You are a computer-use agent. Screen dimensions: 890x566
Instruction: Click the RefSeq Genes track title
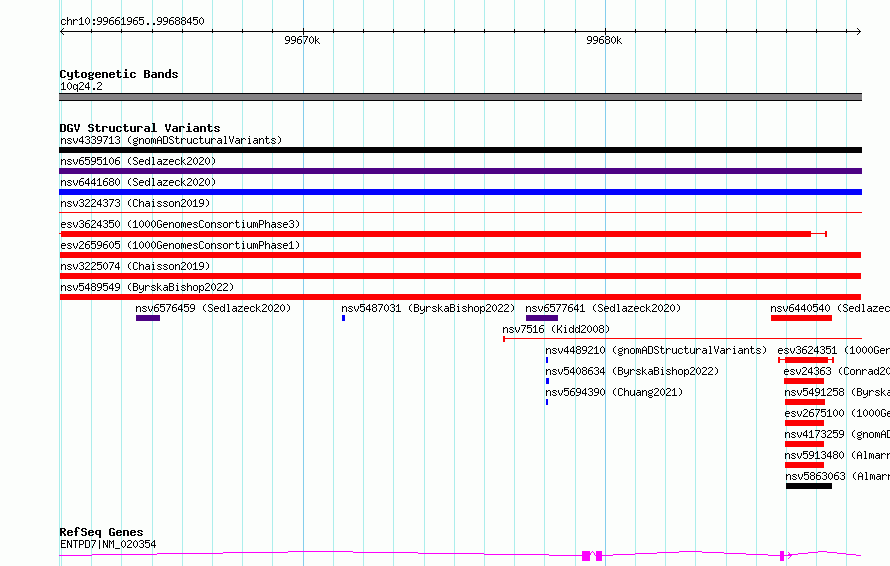101,532
